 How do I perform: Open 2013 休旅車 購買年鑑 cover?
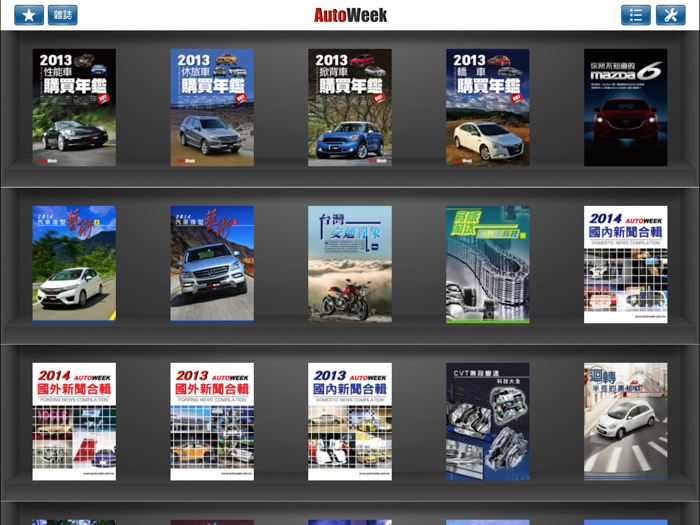tap(212, 108)
